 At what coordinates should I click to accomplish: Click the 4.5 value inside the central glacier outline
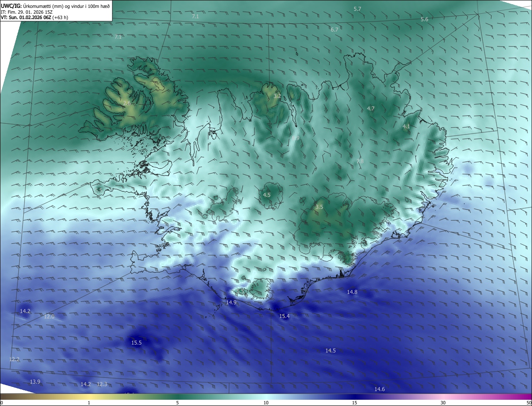coord(267,195)
